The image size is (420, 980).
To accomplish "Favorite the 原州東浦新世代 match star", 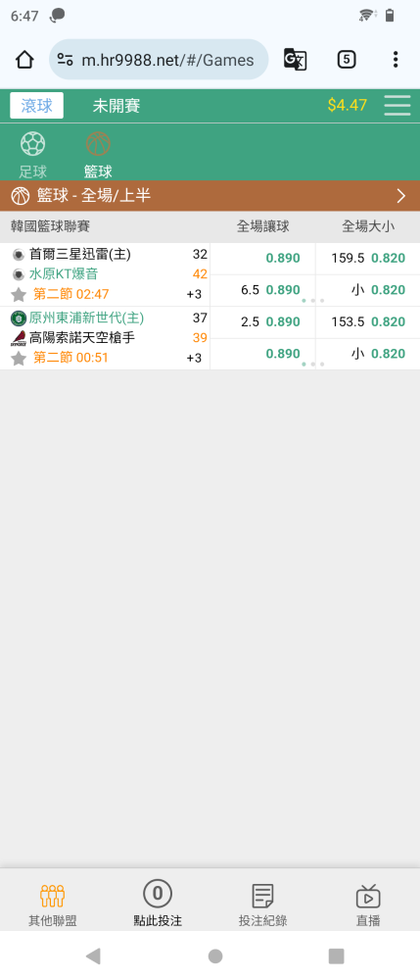I will [x=19, y=358].
